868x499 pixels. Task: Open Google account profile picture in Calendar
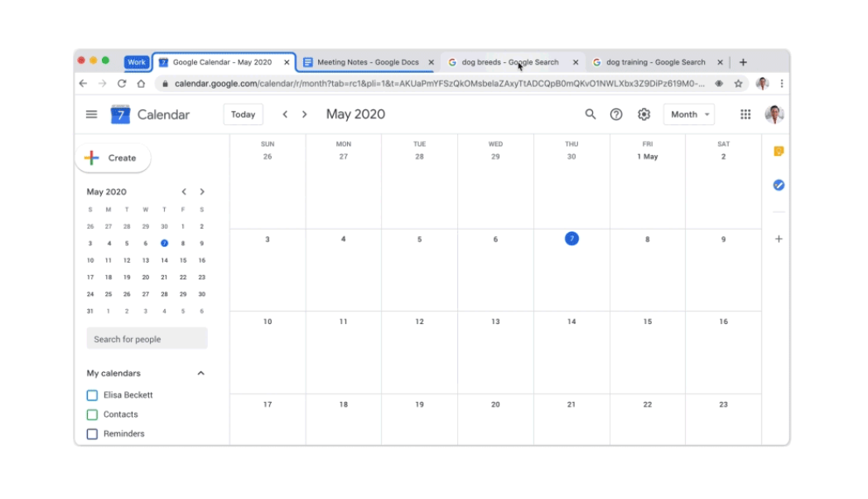click(x=774, y=114)
